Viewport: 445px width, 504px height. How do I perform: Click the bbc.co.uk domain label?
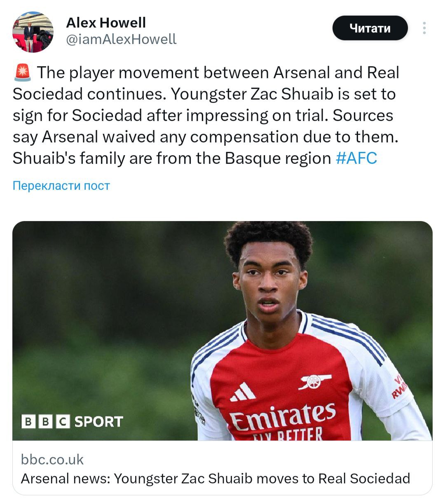[52, 459]
